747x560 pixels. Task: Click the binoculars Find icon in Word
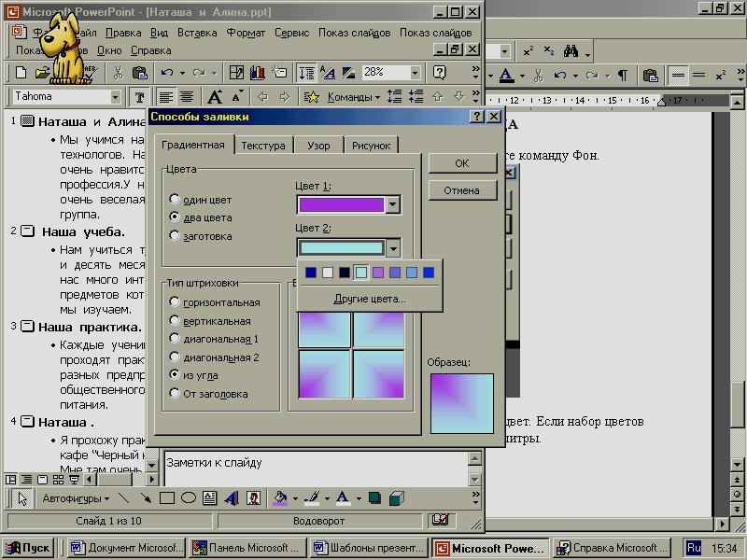click(x=571, y=51)
